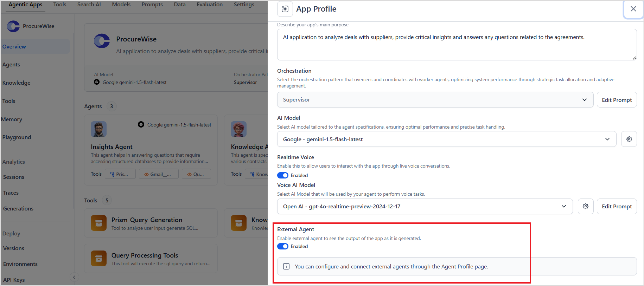
Task: Open the AI Model Google gemini dropdown
Action: tap(447, 139)
